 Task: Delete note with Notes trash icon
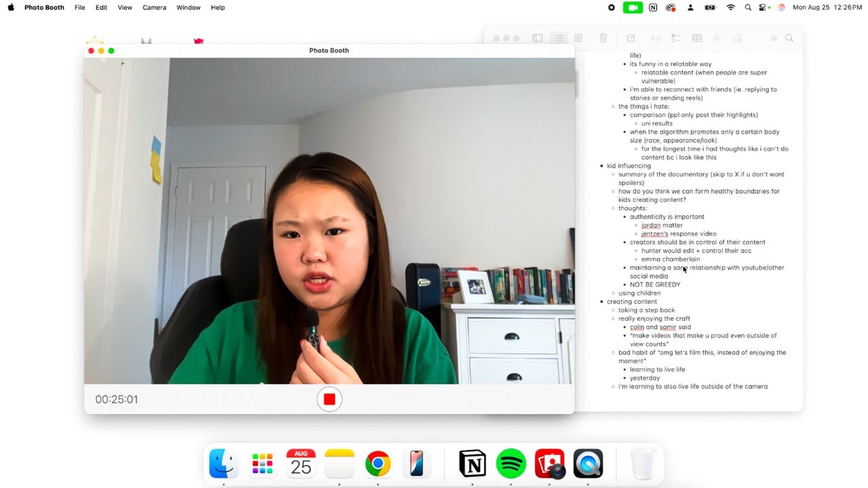click(x=603, y=39)
